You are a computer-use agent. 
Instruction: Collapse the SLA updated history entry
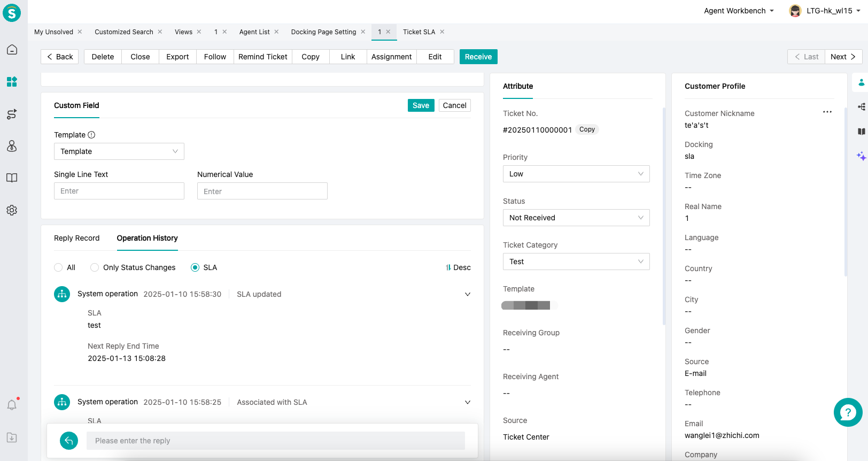click(468, 294)
